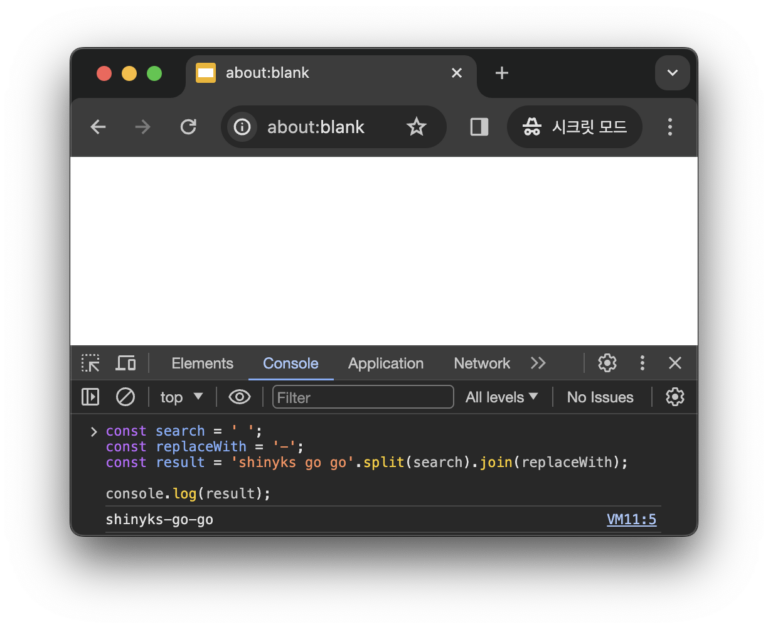Open the browser side panel
The height and width of the screenshot is (629, 768).
(479, 127)
